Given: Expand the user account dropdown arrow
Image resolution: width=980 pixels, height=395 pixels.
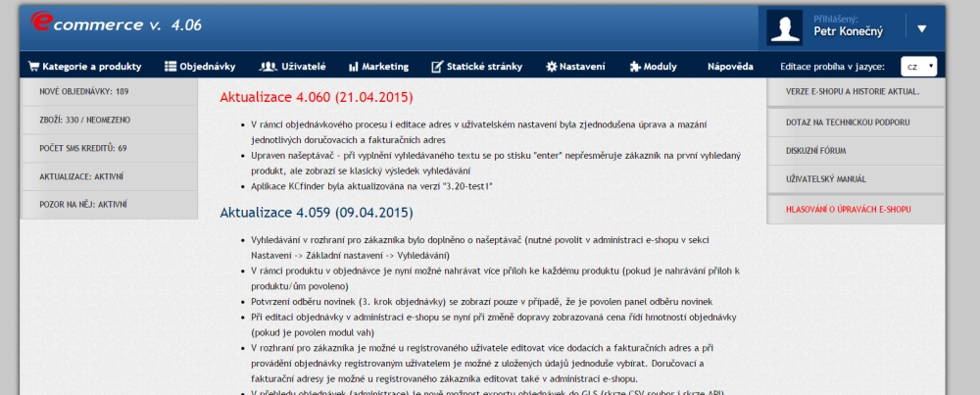Looking at the screenshot, I should click(921, 28).
